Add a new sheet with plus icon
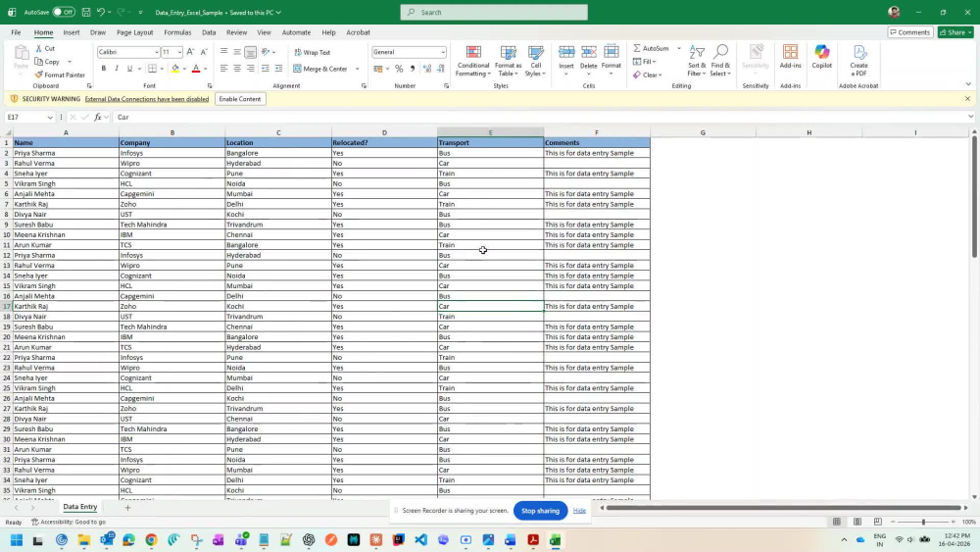Screen dimensions: 980x552 [127, 507]
